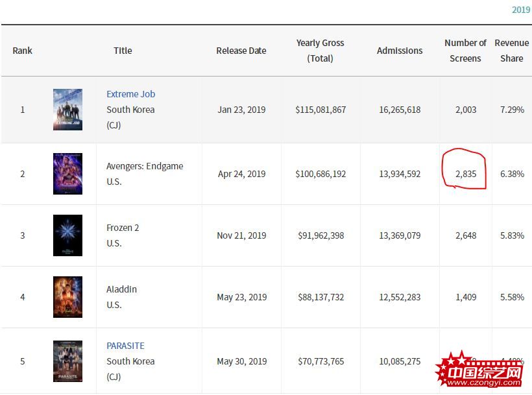The height and width of the screenshot is (395, 532).
Task: Click the PARASITE poster thumbnail
Action: coord(67,361)
